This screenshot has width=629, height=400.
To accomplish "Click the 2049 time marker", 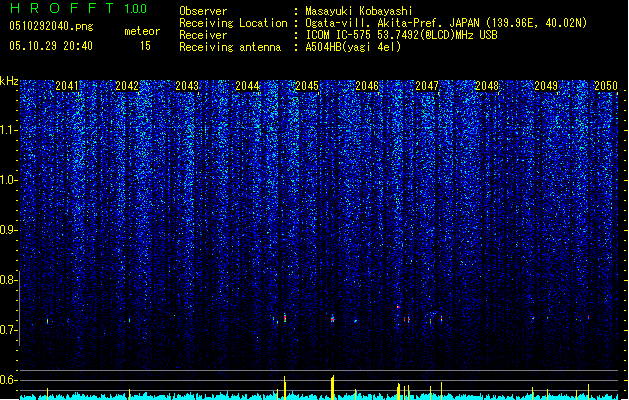I will click(546, 86).
